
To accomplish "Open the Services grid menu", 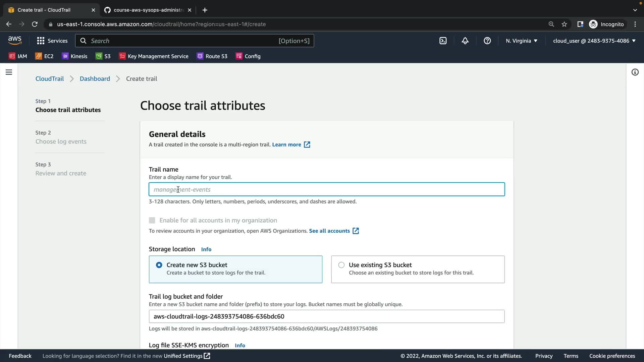I will (x=52, y=41).
